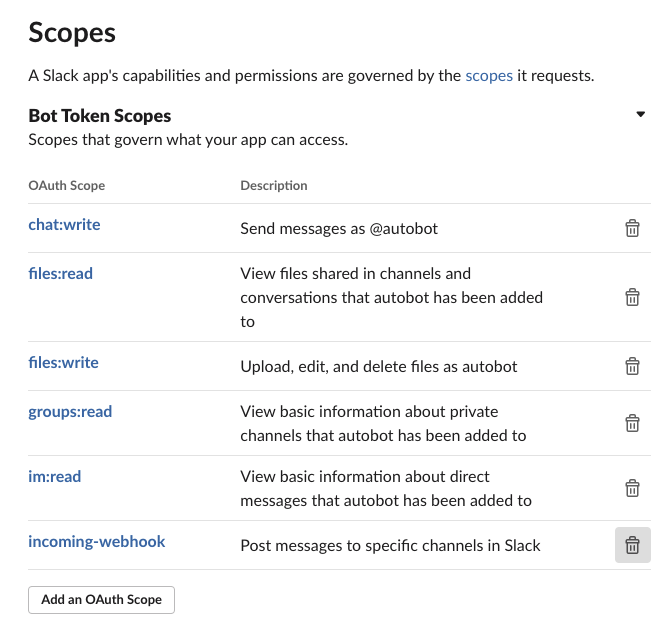Open the im:read scope name
Screen dimensions: 672x633
(x=55, y=476)
